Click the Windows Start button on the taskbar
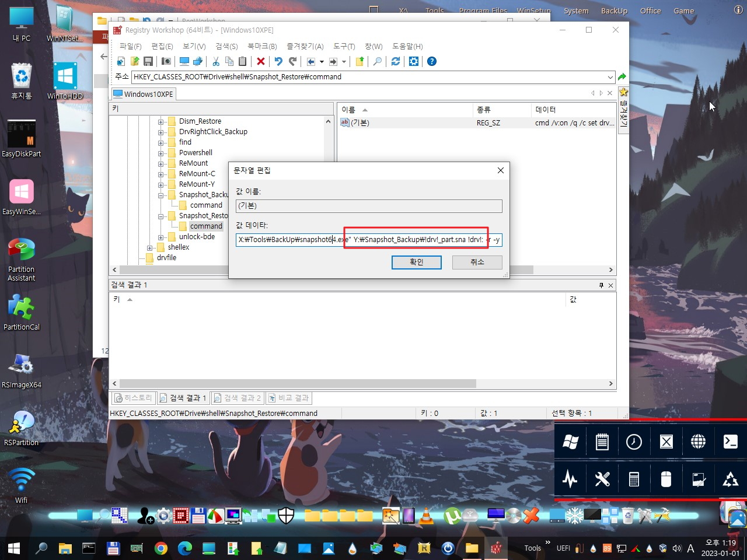 14,548
